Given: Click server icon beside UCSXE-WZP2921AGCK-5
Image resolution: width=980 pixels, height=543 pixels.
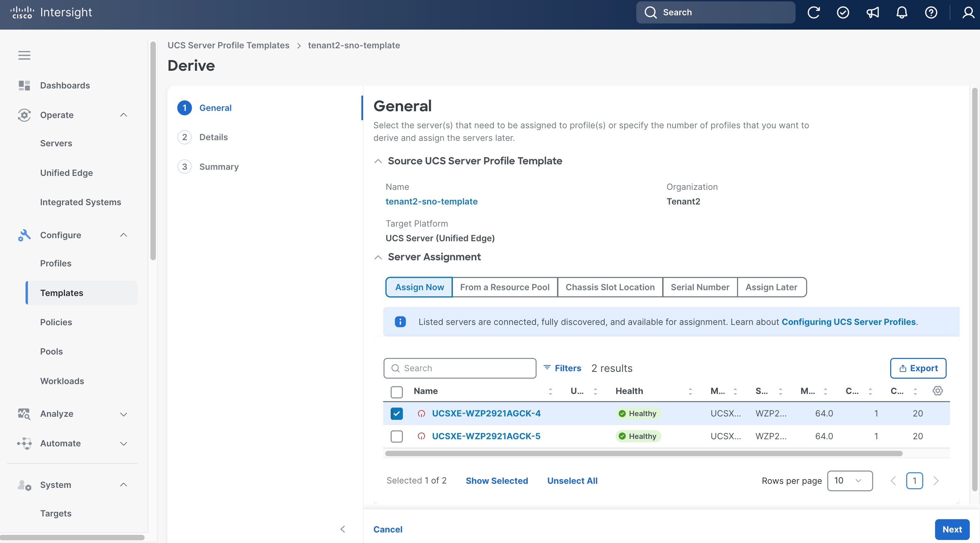Looking at the screenshot, I should [421, 436].
